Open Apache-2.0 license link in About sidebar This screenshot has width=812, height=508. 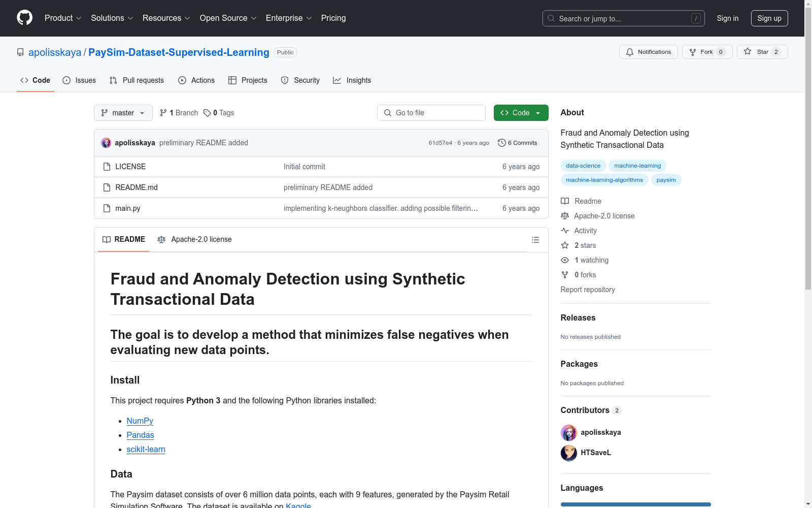pos(598,216)
